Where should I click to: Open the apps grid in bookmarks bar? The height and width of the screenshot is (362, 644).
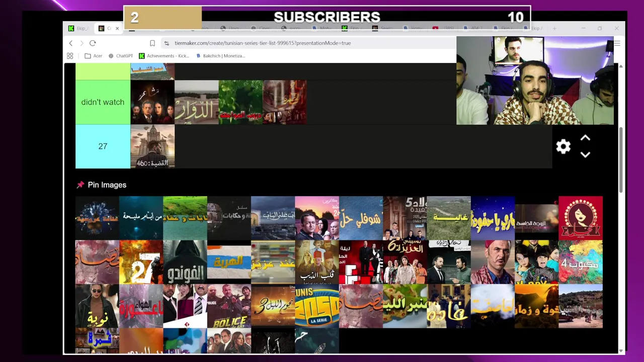tap(70, 56)
